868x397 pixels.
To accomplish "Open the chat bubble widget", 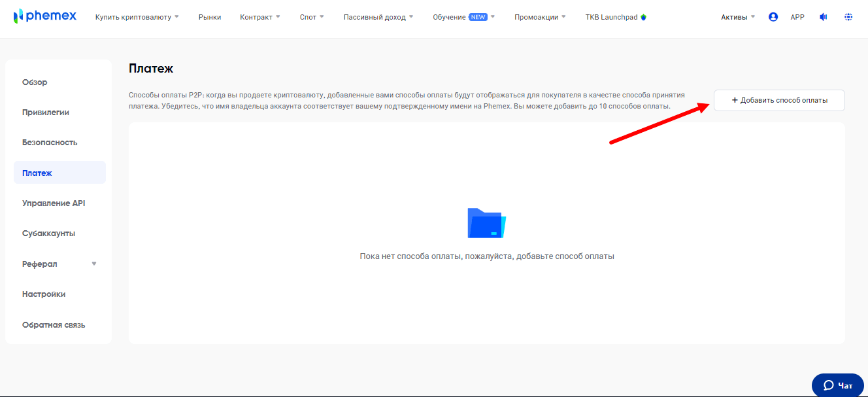I will click(837, 385).
